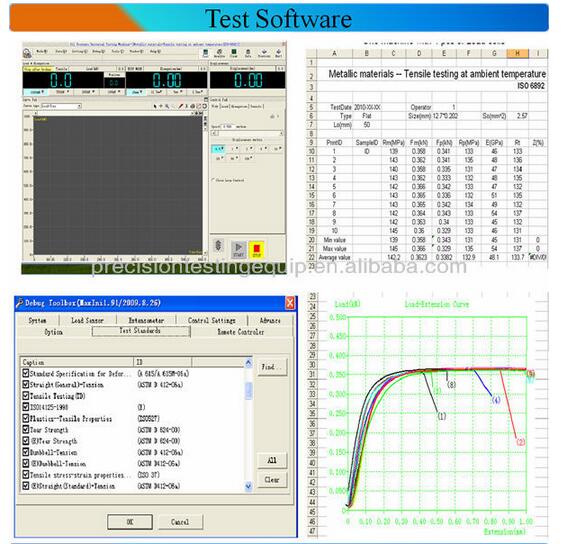576x544 pixels.
Task: Toggle the ISO14125-1998 checkbox
Action: tap(26, 407)
